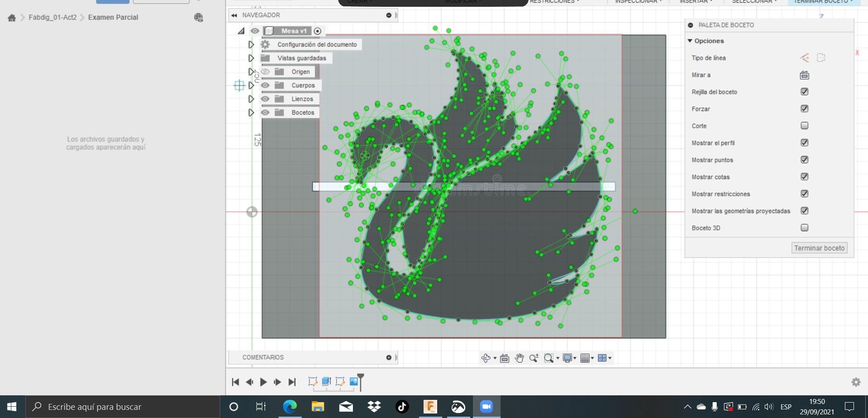This screenshot has width=868, height=418.
Task: Select the extrude feature in the timeline
Action: click(326, 382)
